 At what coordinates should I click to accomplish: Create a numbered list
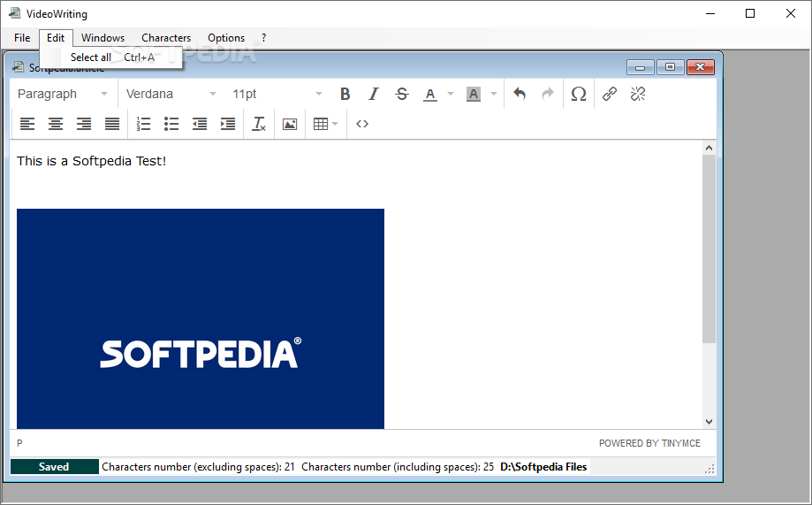pyautogui.click(x=143, y=124)
